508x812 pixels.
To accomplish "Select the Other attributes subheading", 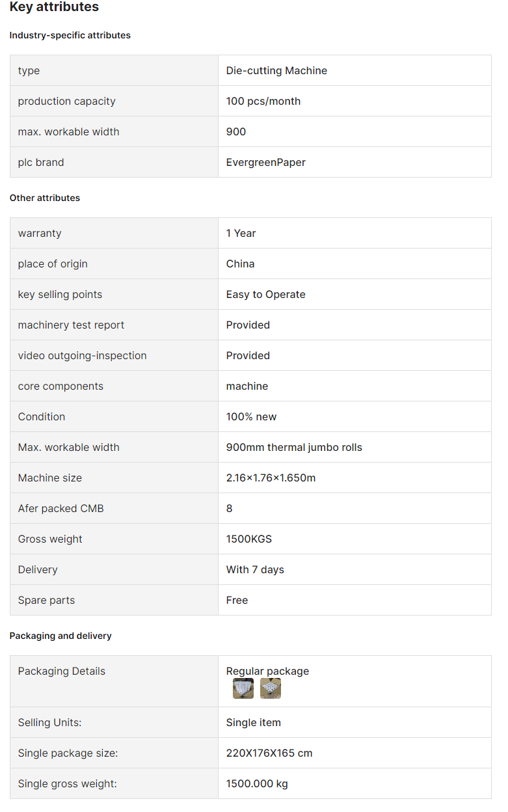I will (x=45, y=198).
